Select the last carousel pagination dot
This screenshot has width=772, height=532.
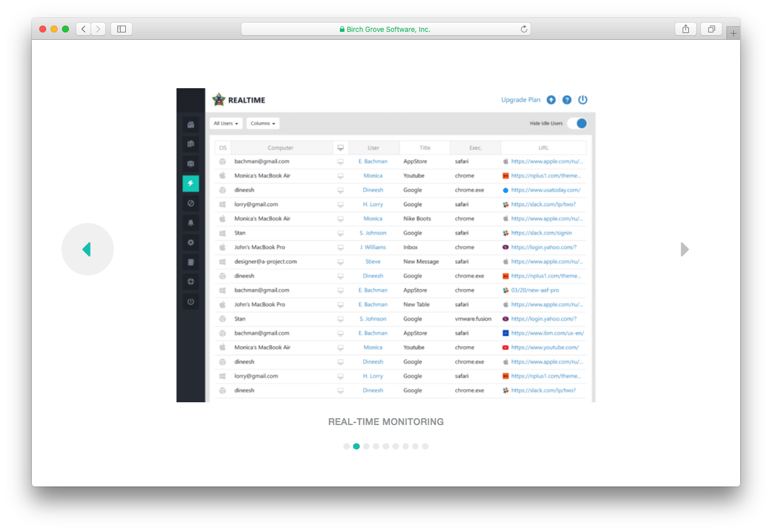tap(425, 447)
